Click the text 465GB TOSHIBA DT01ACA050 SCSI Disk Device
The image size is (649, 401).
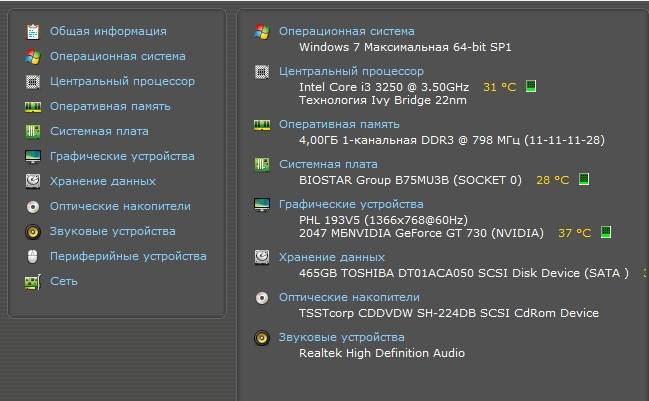440,273
